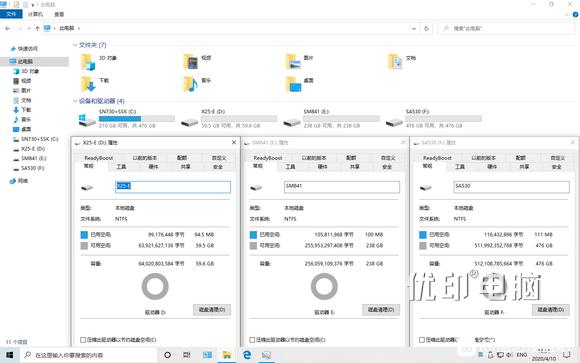This screenshot has width=580, height=363.
Task: Click the X25-E volume name field
Action: (x=173, y=187)
